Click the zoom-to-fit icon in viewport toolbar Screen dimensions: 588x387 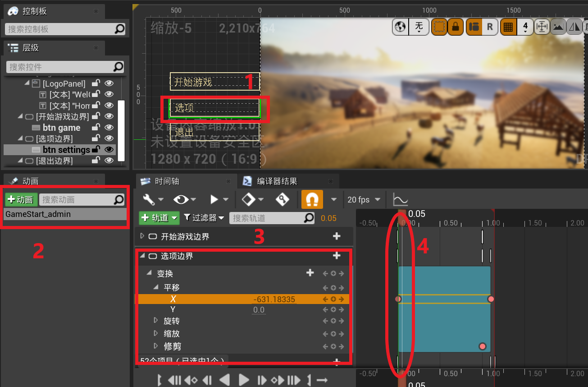[542, 27]
